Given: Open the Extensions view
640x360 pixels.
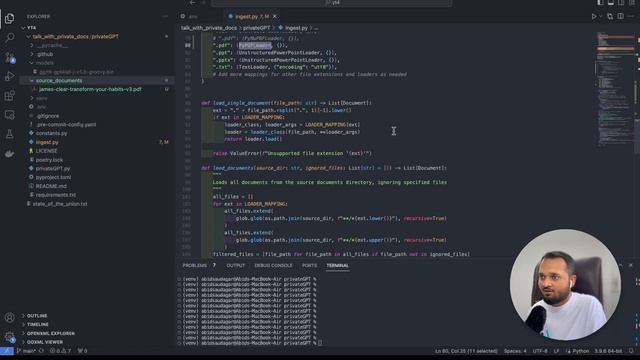Looking at the screenshot, I should [x=9, y=96].
